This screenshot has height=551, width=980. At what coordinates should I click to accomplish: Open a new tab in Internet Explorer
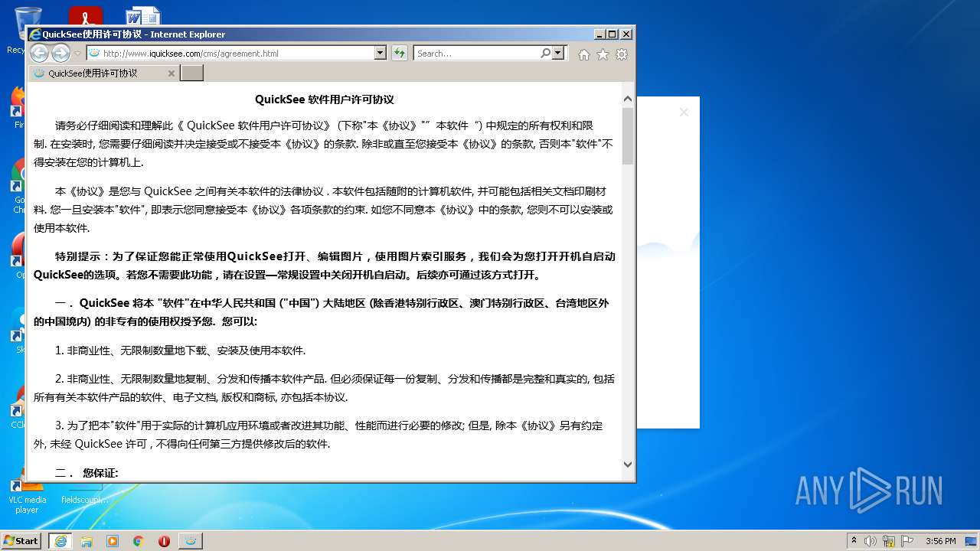[191, 73]
